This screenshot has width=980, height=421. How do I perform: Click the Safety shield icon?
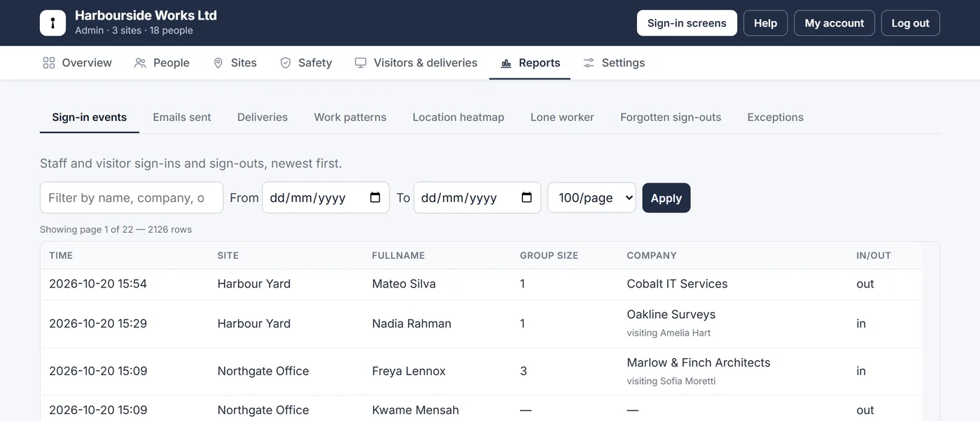coord(286,63)
